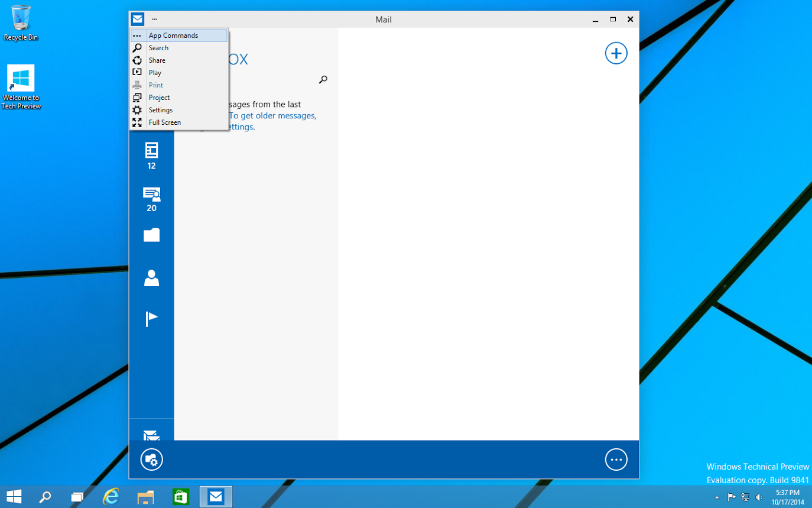Click the inbox search magnifier icon
The image size is (812, 508).
[x=323, y=80]
